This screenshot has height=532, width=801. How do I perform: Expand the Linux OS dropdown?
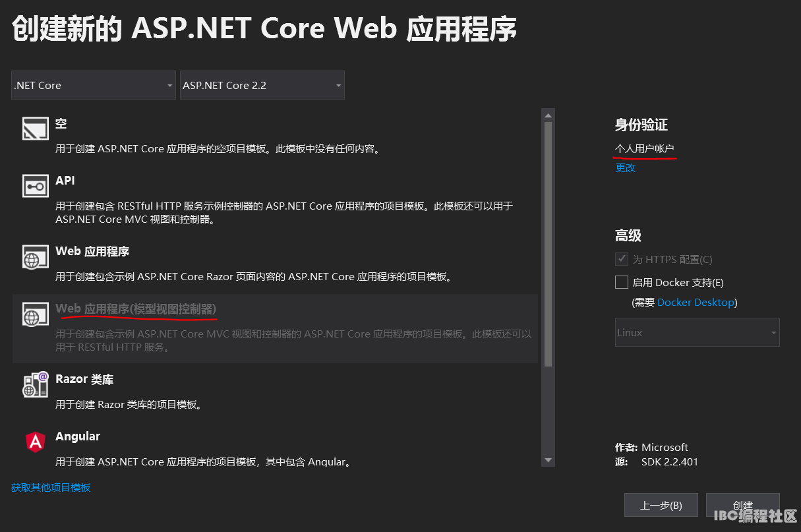[x=697, y=332]
